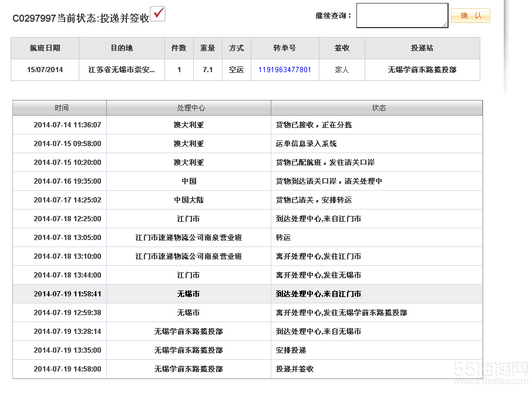The width and height of the screenshot is (532, 402).
Task: Click the 航班日期 column header
Action: 45,48
